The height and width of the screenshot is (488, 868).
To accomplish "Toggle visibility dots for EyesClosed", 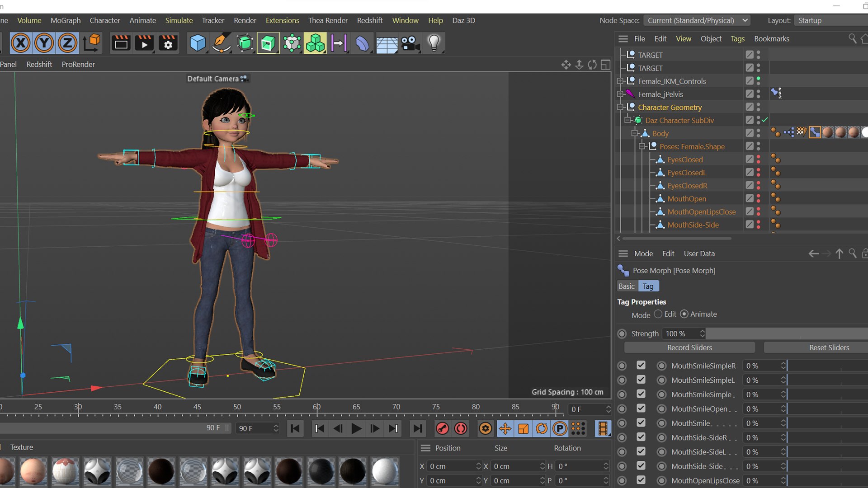I will point(758,160).
